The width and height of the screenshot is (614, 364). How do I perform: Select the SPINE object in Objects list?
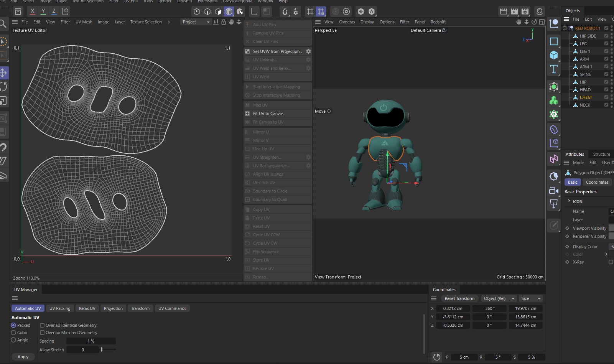pyautogui.click(x=585, y=74)
